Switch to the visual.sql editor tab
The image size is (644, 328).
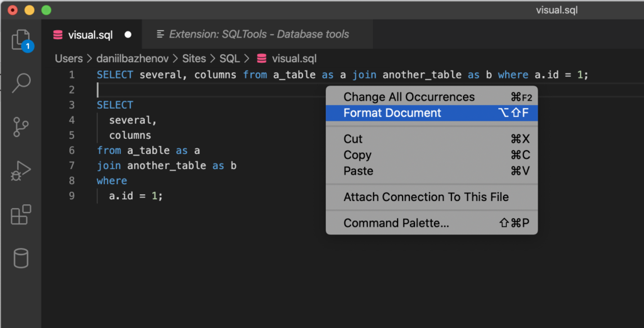click(x=91, y=35)
